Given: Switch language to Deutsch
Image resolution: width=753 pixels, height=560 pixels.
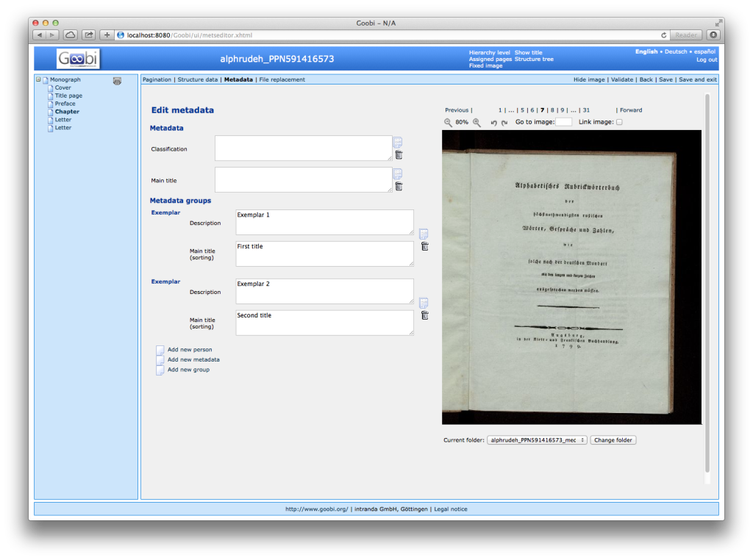Looking at the screenshot, I should (x=676, y=52).
